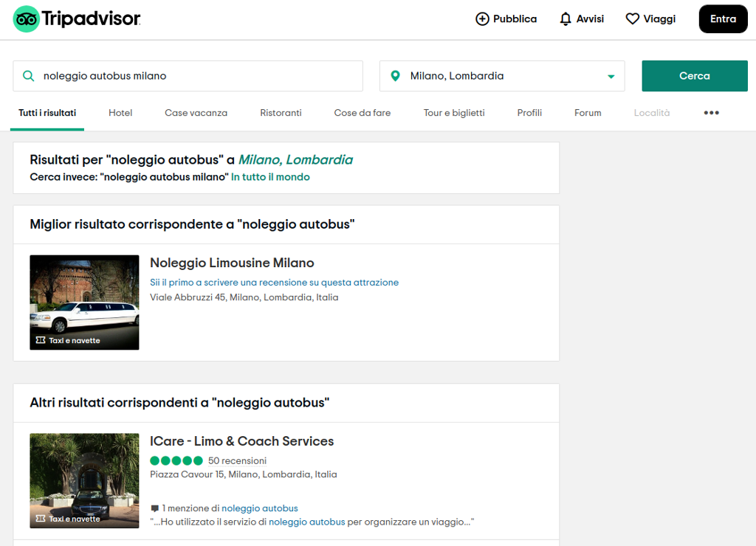The height and width of the screenshot is (546, 756).
Task: Click address Piazza Cavour 15, Milano
Action: coord(243,474)
